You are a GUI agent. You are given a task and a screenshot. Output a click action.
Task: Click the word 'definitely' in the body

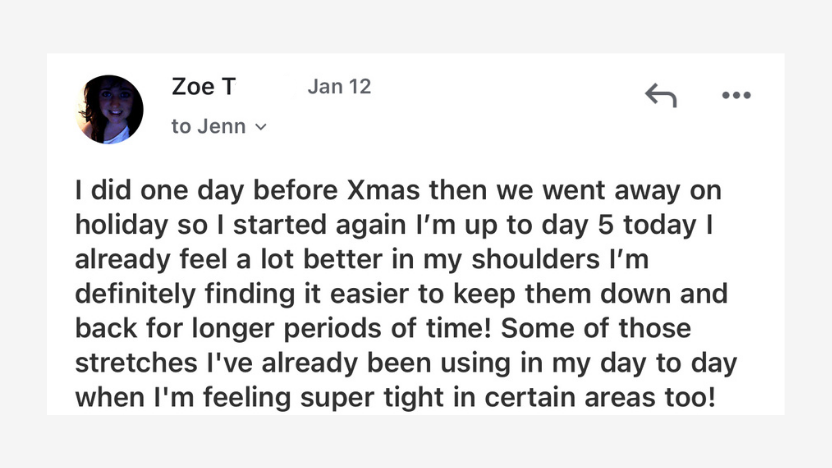coord(135,294)
